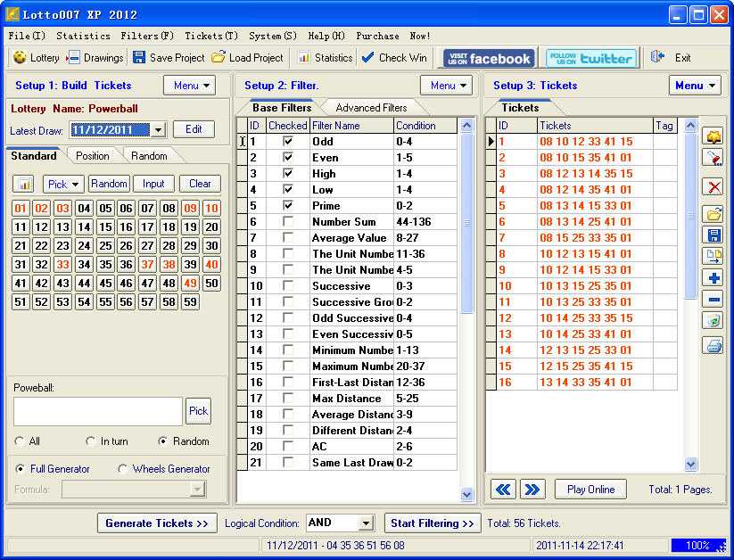The height and width of the screenshot is (560, 734).
Task: Open the facebook page via toolbar badge
Action: coord(489,57)
